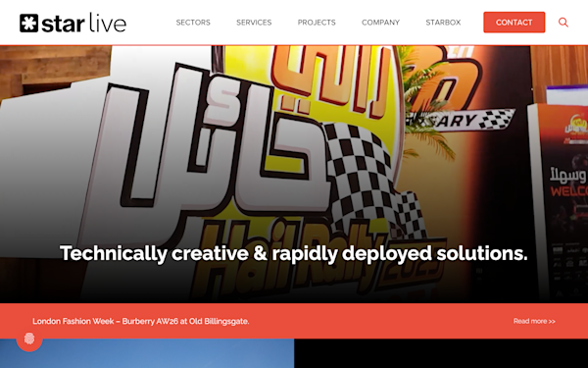This screenshot has height=368, width=588.
Task: Open the fingerprint cookie settings icon
Action: (29, 338)
